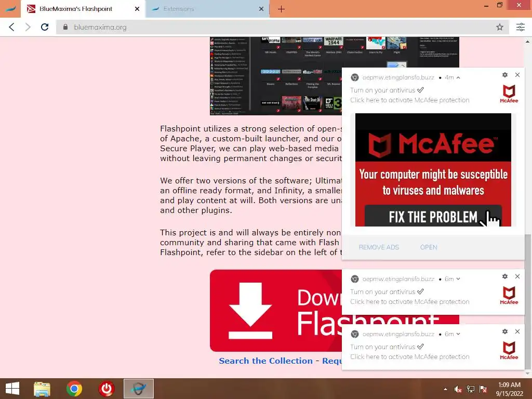Click the padlock icon in the address bar

coord(65,27)
